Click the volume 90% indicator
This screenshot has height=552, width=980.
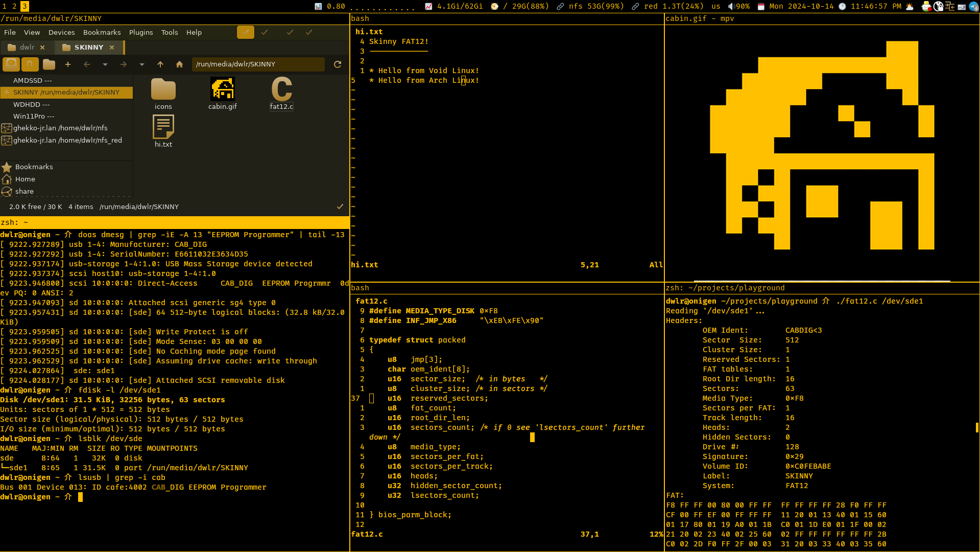pyautogui.click(x=739, y=6)
